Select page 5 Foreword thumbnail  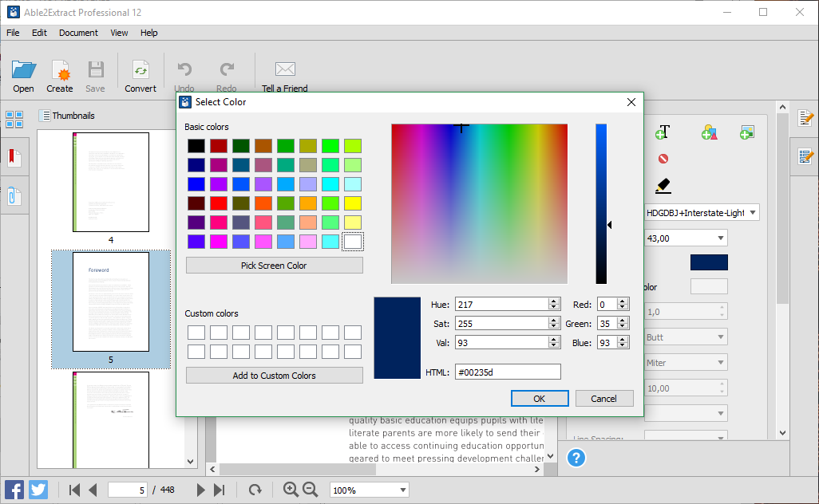point(111,302)
